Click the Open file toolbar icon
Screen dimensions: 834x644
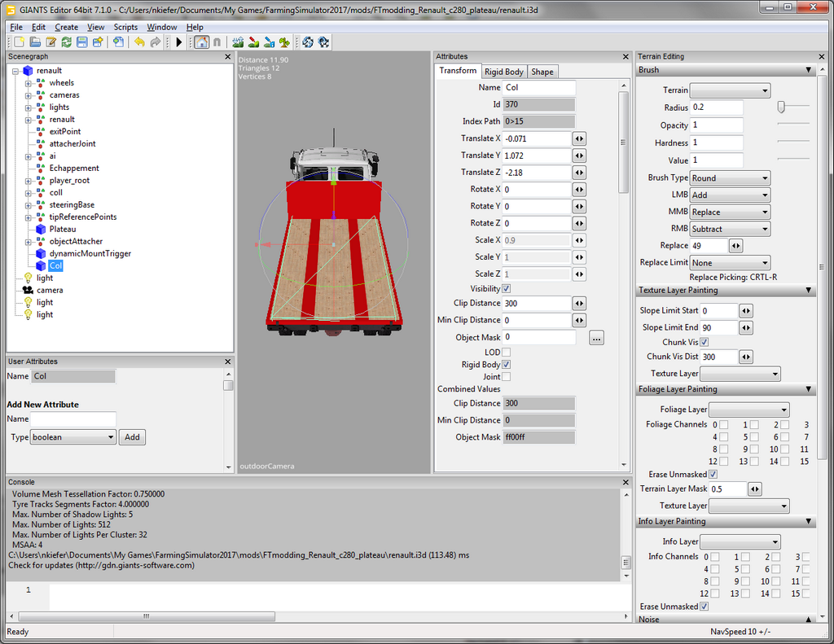(x=35, y=42)
